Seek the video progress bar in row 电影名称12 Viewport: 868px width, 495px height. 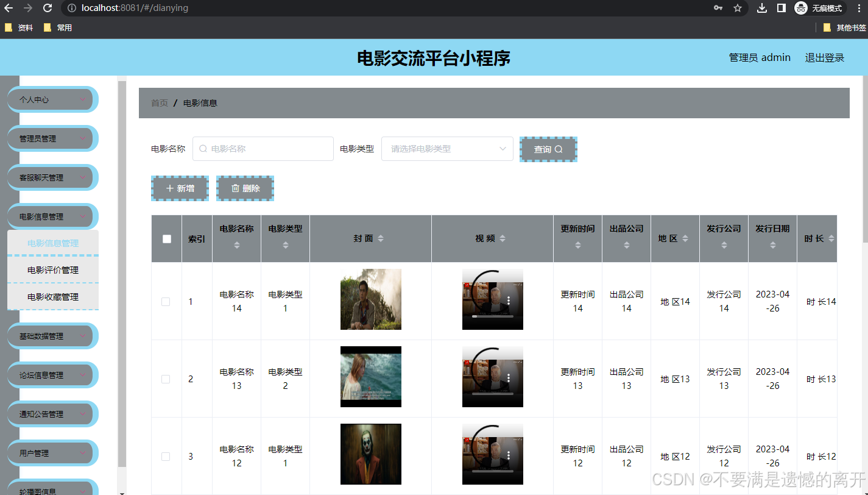pos(493,471)
